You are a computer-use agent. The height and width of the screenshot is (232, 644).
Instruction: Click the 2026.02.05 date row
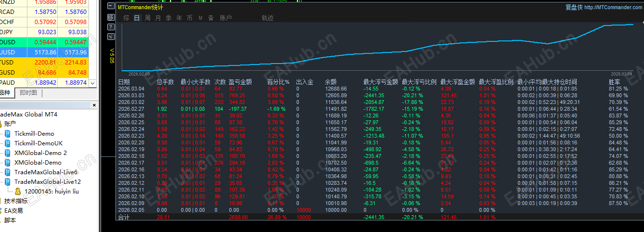pos(131,210)
